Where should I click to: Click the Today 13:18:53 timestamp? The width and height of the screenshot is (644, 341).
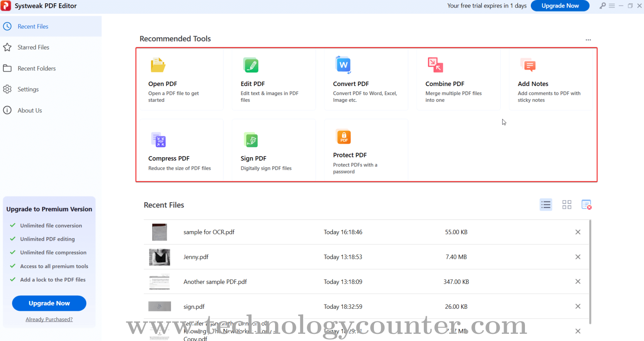point(343,257)
